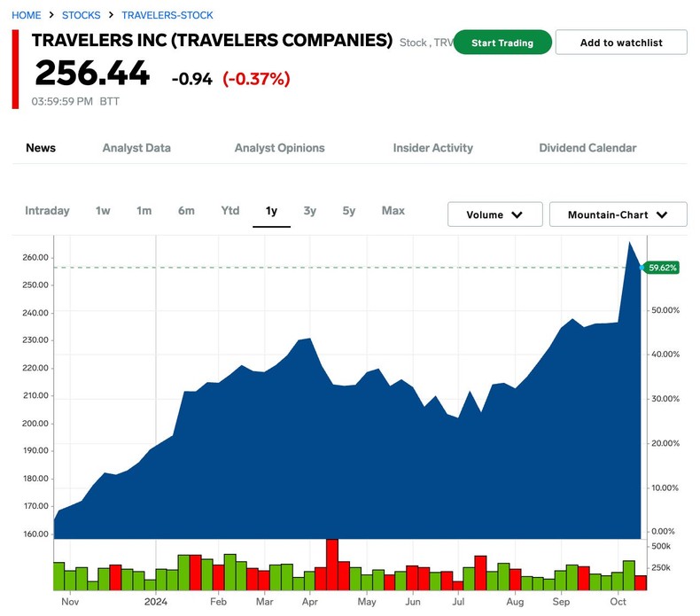
Task: Open the Analyst Opinions tab
Action: (279, 148)
